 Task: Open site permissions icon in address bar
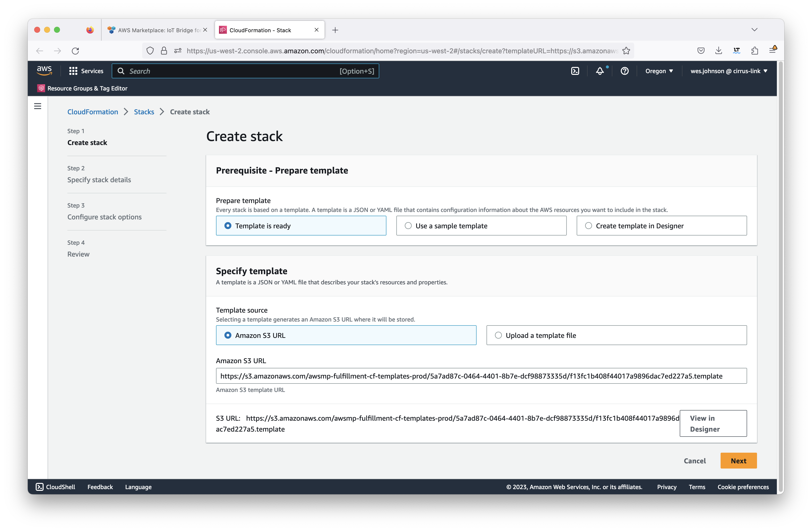tap(178, 51)
